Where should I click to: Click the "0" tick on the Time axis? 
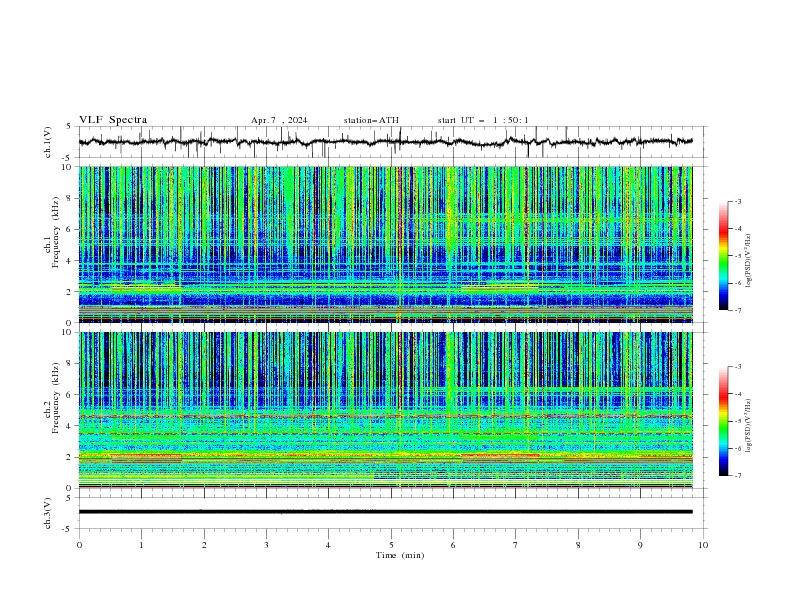click(x=79, y=545)
